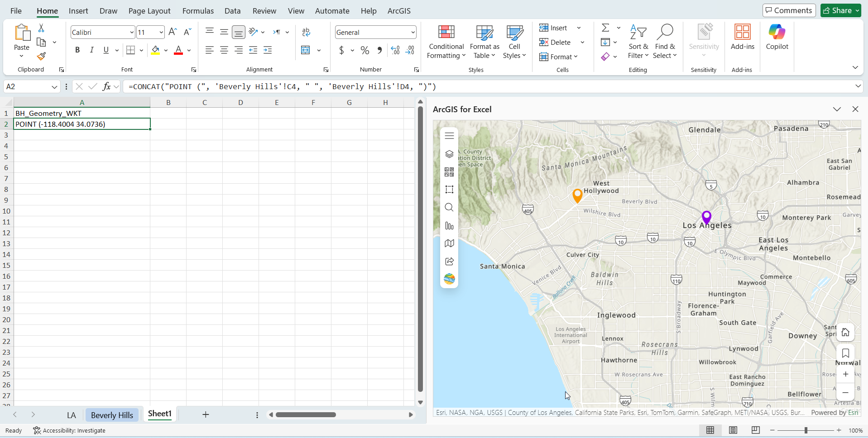Screen dimensions: 868x438
Task: Open the yellow fill color swatch
Action: pyautogui.click(x=156, y=50)
